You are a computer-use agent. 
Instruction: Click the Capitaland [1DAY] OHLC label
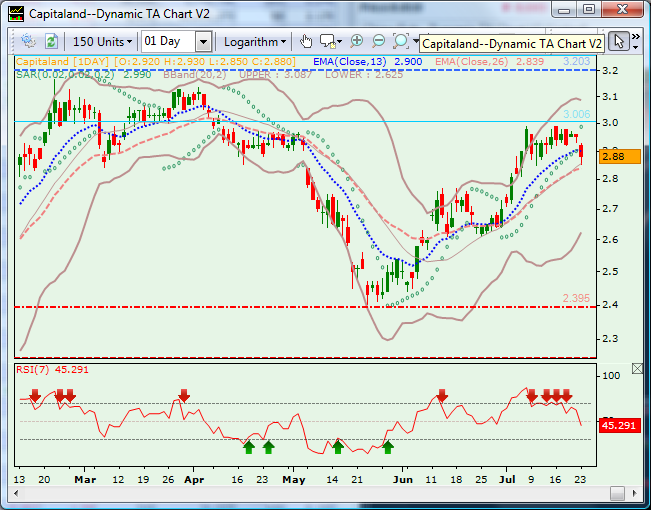(x=156, y=62)
